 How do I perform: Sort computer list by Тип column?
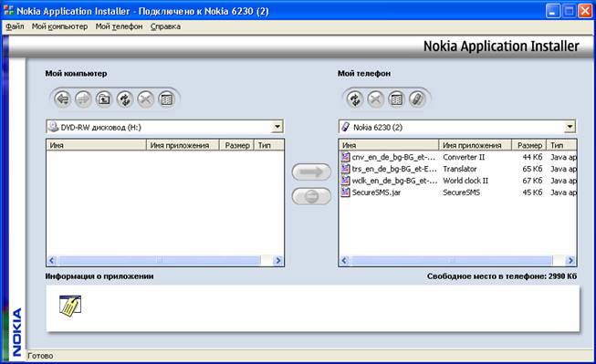pyautogui.click(x=269, y=145)
